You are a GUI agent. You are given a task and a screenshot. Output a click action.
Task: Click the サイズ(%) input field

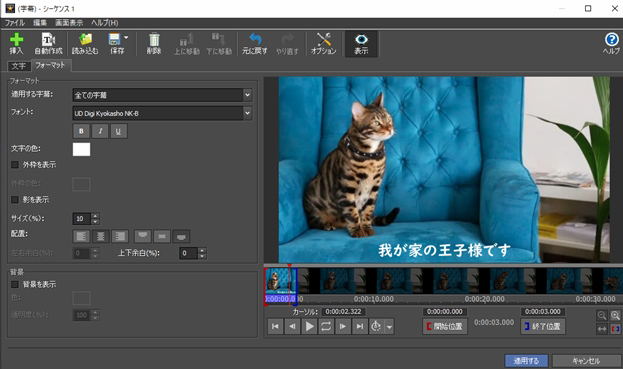82,218
